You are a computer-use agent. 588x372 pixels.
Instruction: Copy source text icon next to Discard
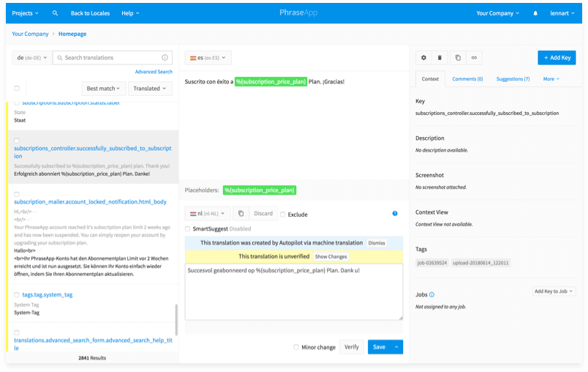pos(241,214)
